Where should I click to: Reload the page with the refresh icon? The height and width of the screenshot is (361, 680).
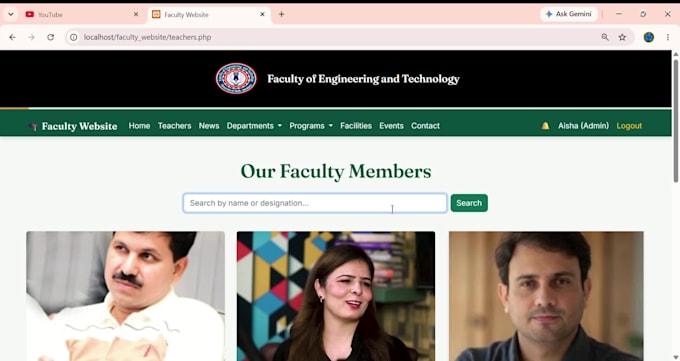pyautogui.click(x=51, y=37)
